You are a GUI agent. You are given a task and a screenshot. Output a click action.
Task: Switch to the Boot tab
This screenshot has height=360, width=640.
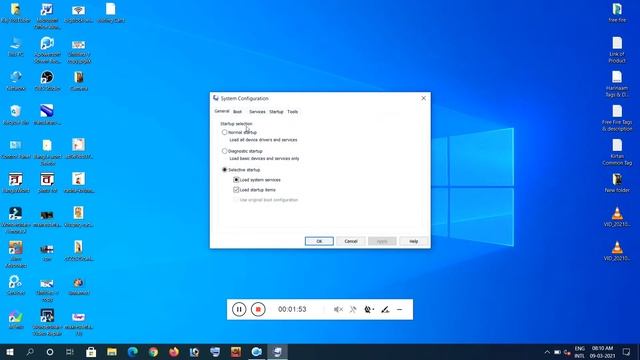238,112
